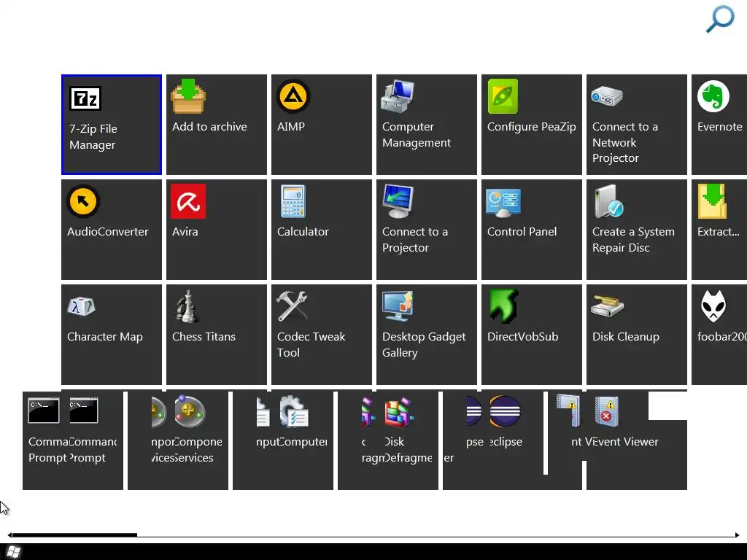
Task: Click the Desktop Gadget Gallery icon
Action: pos(398,306)
